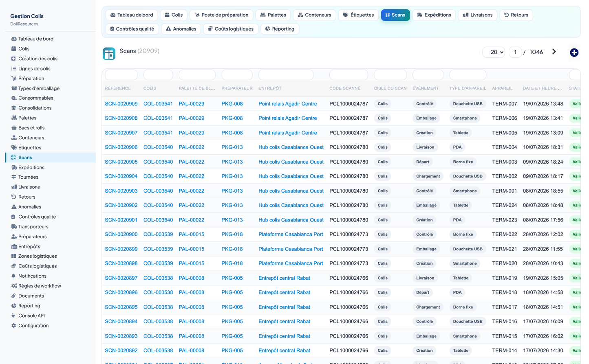Click the Tableau de bord sidebar icon
The width and height of the screenshot is (589, 364).
click(x=14, y=39)
